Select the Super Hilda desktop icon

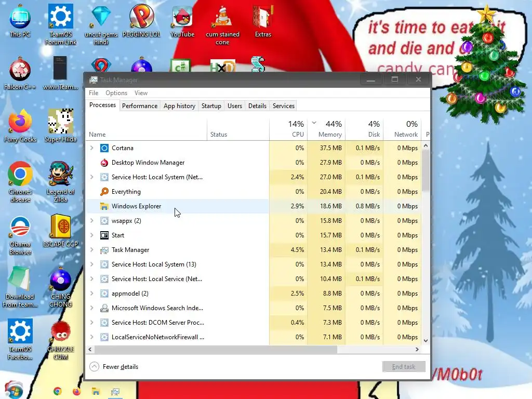pos(60,126)
